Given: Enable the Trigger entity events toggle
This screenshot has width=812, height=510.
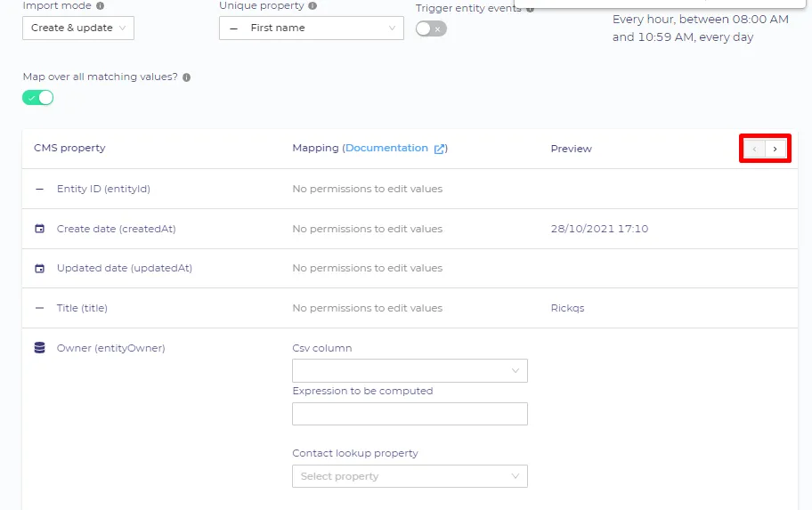Looking at the screenshot, I should click(x=431, y=28).
